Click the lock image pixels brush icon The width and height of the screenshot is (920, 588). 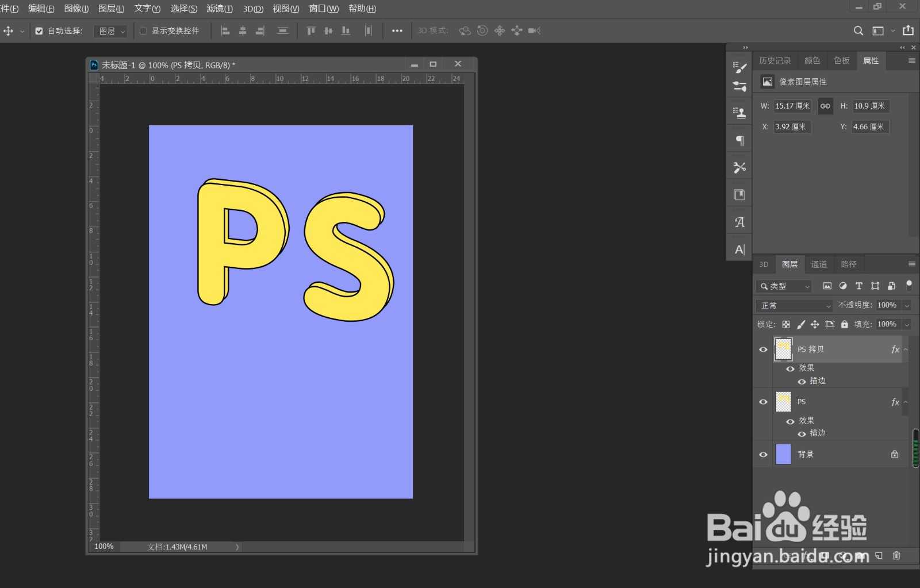click(x=801, y=324)
